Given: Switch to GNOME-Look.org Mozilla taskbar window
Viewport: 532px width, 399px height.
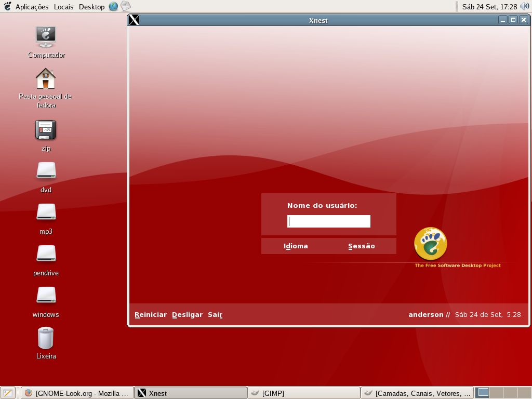Looking at the screenshot, I should (x=77, y=393).
